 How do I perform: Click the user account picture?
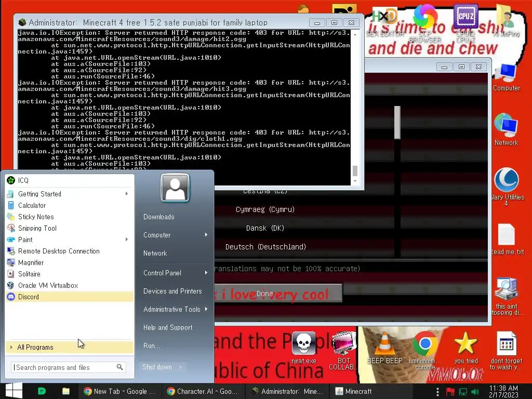[x=175, y=188]
